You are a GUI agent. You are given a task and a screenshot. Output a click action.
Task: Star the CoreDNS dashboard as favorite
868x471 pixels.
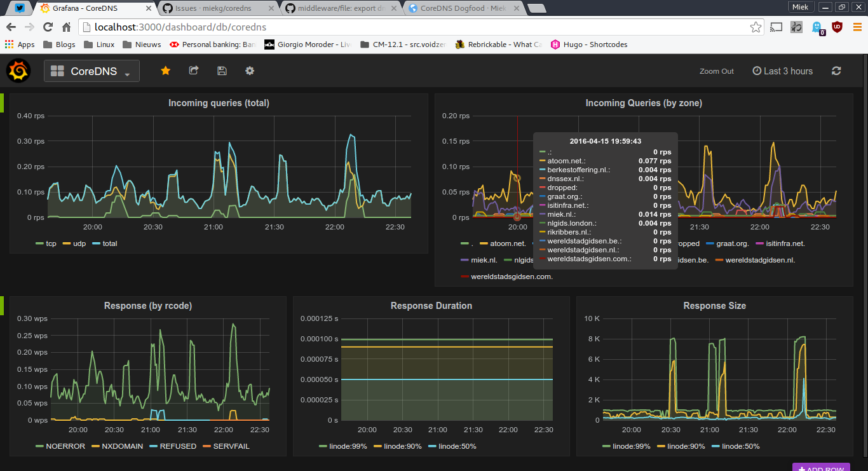click(165, 71)
